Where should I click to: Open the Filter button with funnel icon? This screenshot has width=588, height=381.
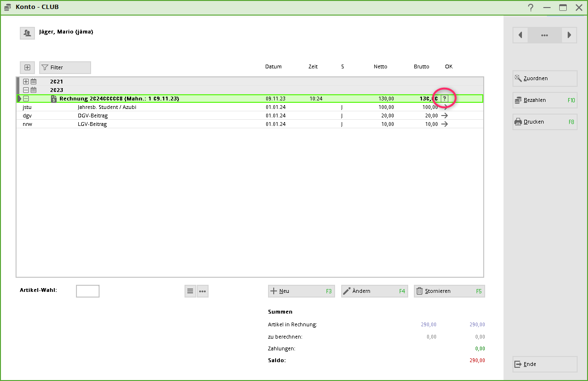click(65, 67)
